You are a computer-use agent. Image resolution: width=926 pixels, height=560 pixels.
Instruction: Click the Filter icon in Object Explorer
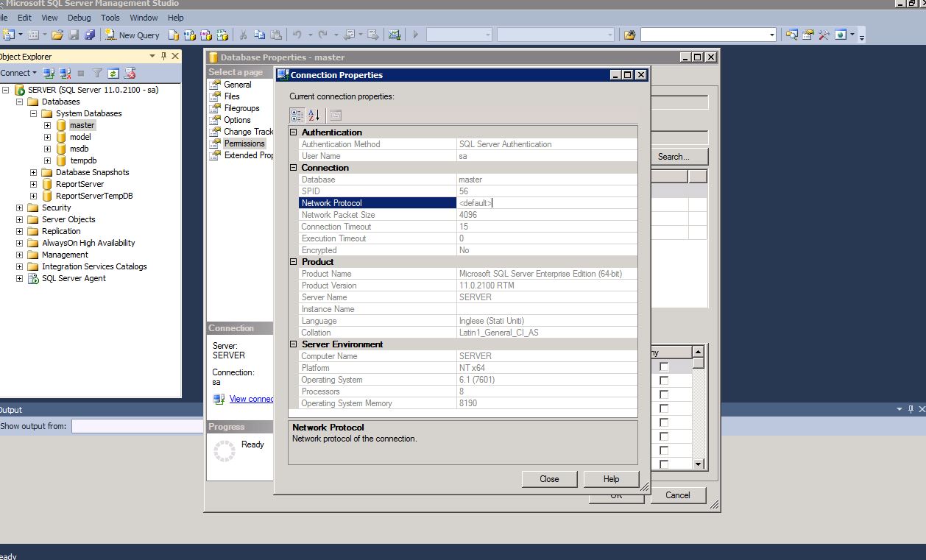click(x=97, y=73)
